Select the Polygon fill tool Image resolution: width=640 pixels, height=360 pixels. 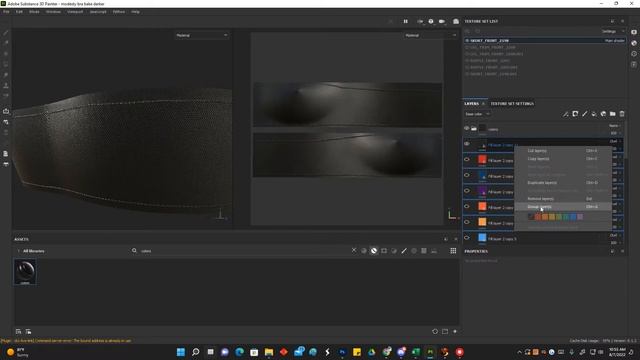click(6, 64)
